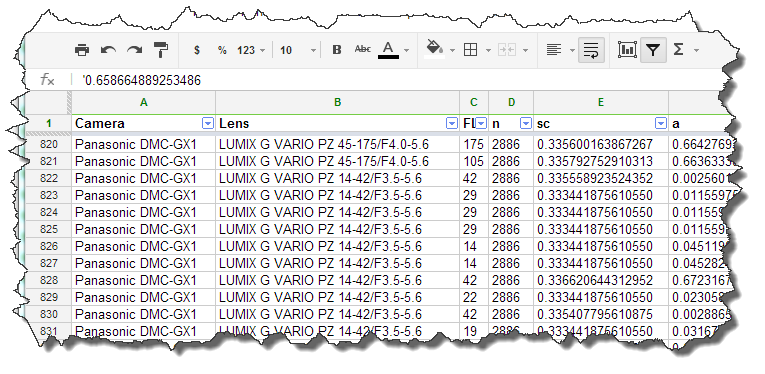The height and width of the screenshot is (374, 765).
Task: Select the Paint format tool
Action: (x=161, y=49)
